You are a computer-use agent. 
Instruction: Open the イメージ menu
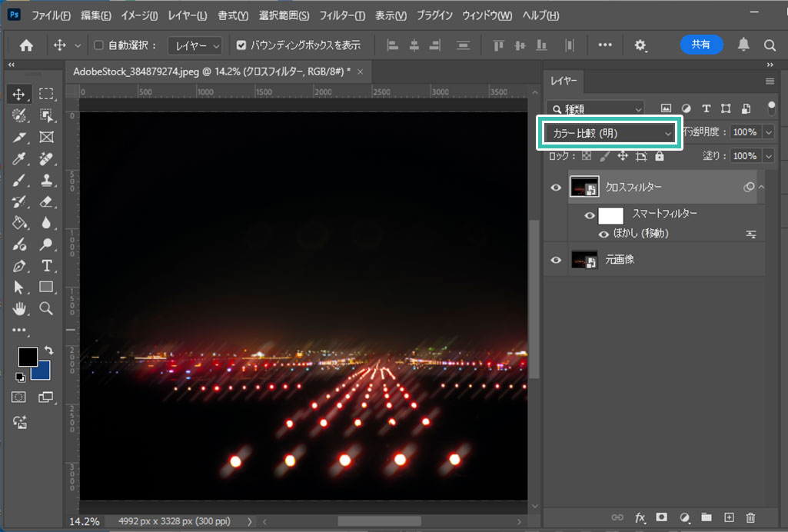(x=140, y=15)
